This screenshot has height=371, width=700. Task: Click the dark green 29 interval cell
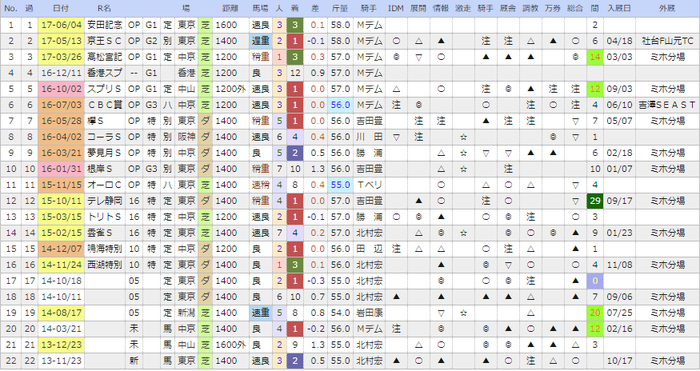point(595,201)
